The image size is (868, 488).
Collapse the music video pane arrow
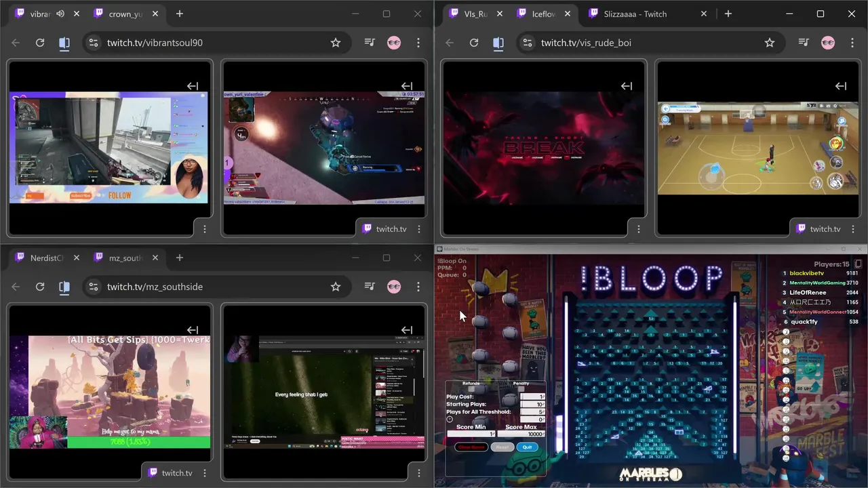407,330
